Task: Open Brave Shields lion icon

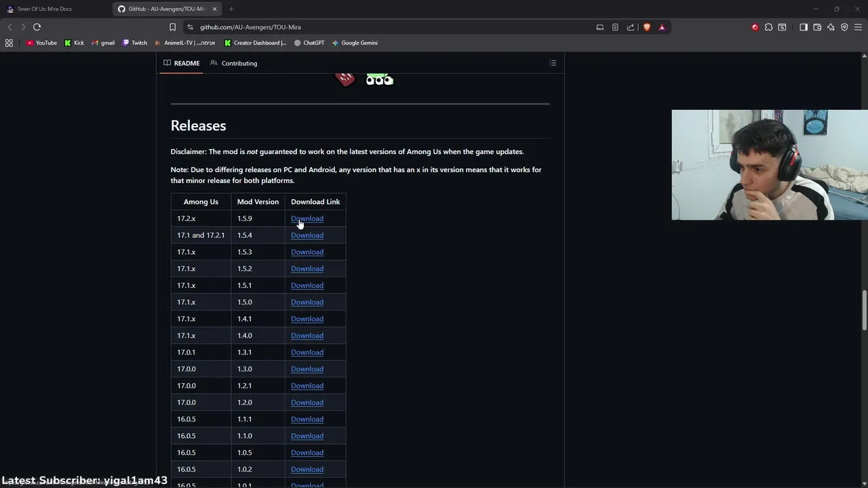Action: tap(646, 27)
